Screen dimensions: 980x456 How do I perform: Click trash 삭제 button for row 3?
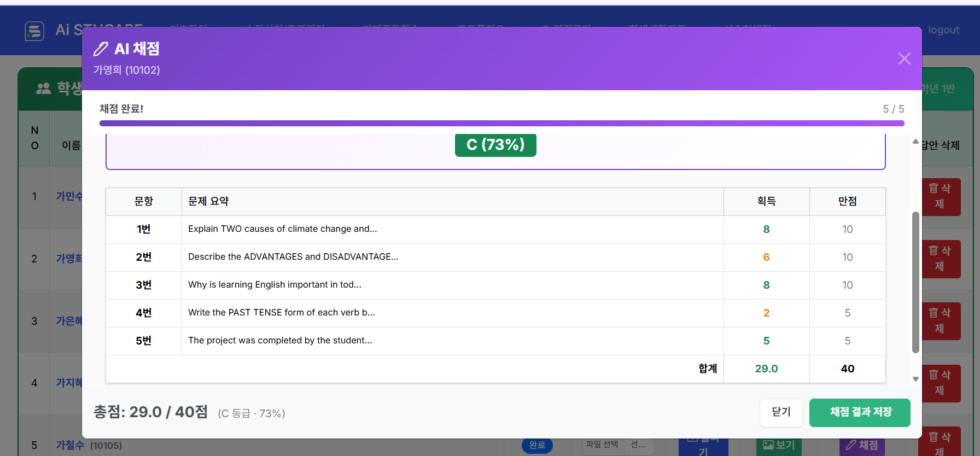click(x=941, y=321)
